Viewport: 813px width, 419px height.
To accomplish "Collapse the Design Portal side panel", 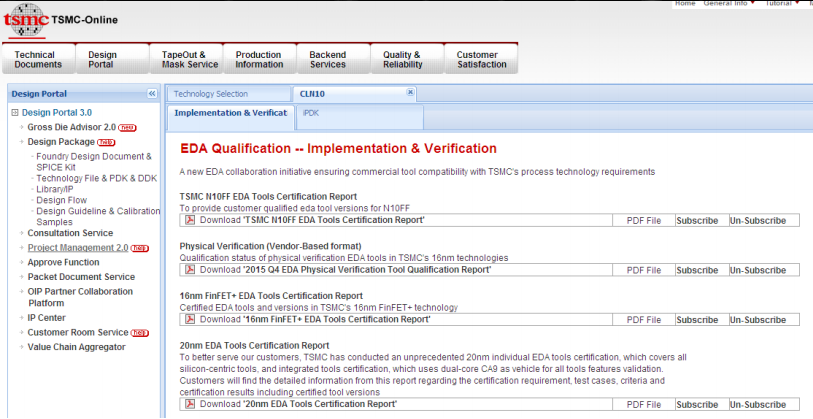I will point(152,94).
